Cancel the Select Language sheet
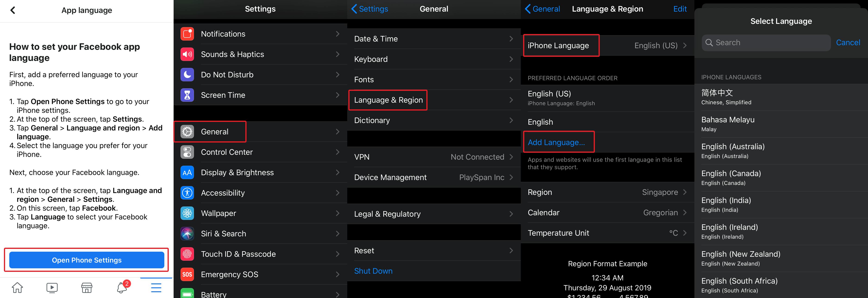 point(848,43)
